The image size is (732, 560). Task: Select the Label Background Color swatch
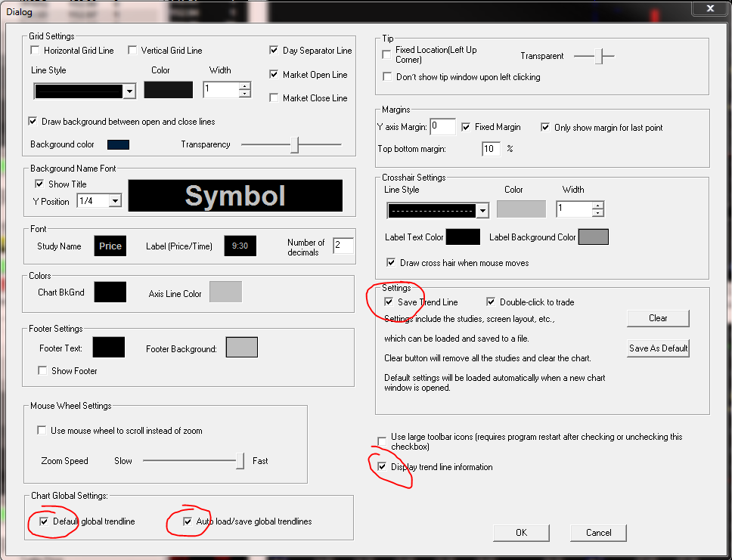[x=593, y=237]
